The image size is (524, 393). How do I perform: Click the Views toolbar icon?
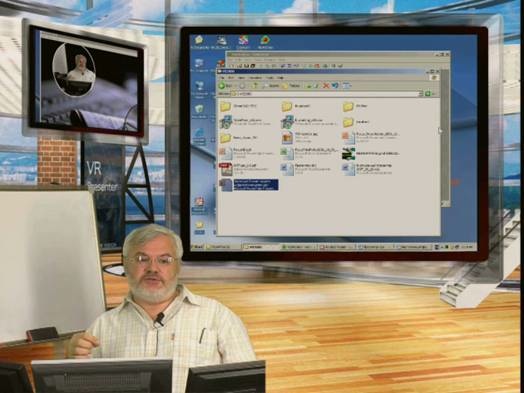(347, 86)
